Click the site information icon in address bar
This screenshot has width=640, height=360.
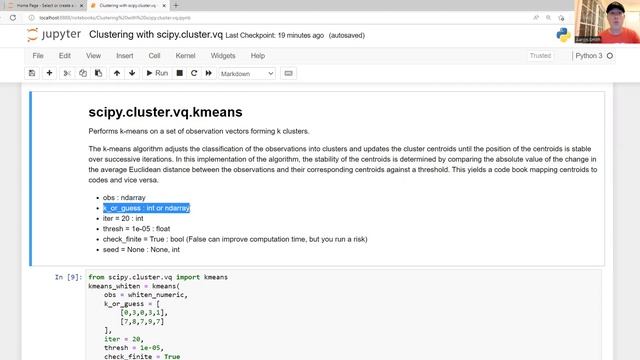pyautogui.click(x=31, y=18)
